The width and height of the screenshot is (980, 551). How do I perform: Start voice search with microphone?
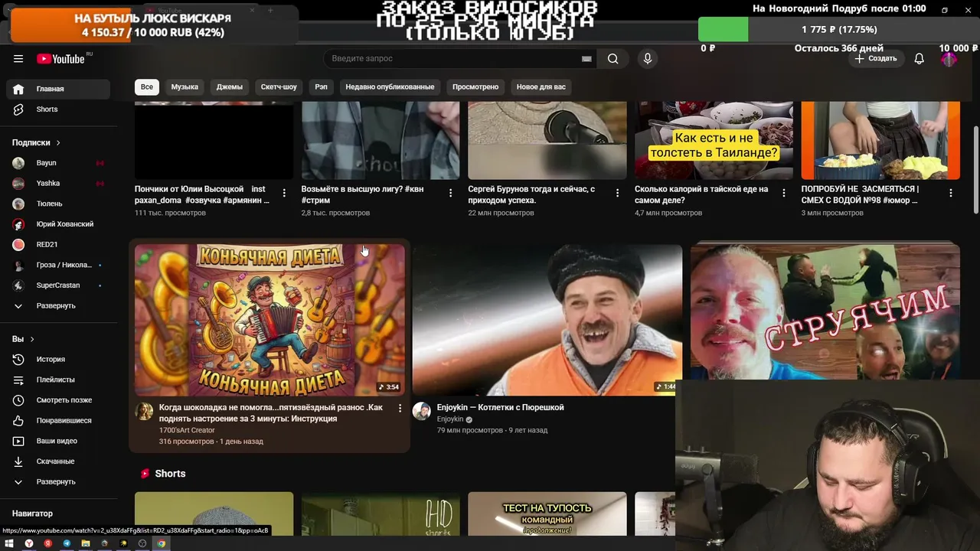(648, 59)
